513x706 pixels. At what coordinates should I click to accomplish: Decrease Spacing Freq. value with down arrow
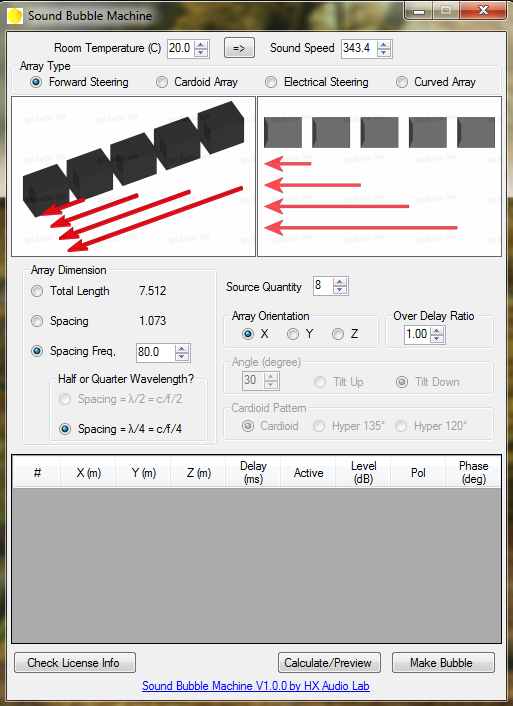(x=182, y=357)
